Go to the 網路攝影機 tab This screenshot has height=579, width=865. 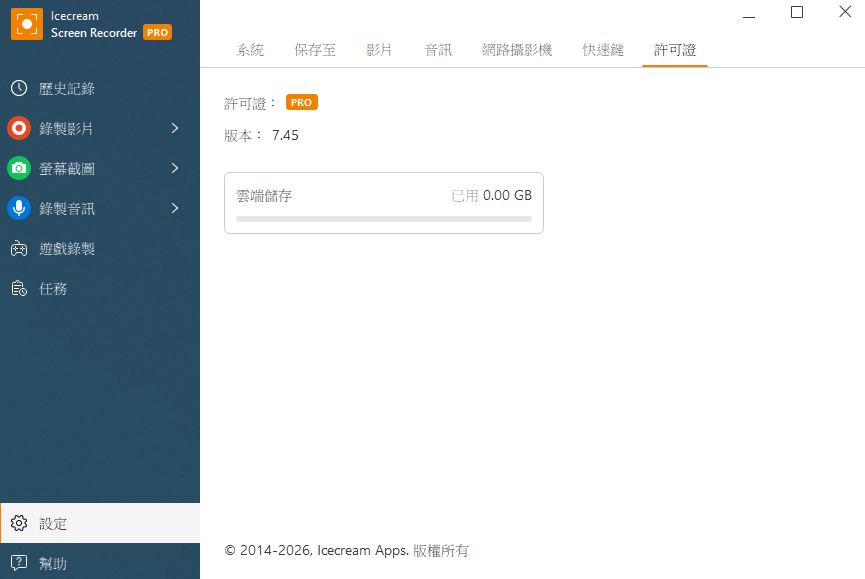(x=517, y=50)
